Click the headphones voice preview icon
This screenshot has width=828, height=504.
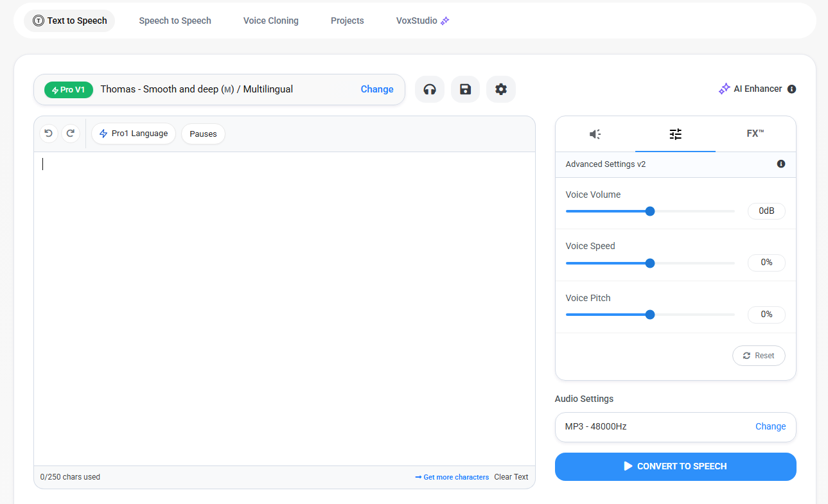(x=430, y=89)
